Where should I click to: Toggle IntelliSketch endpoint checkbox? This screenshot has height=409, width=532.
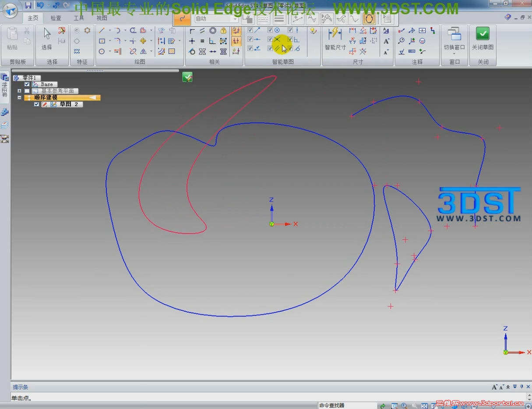click(x=250, y=30)
